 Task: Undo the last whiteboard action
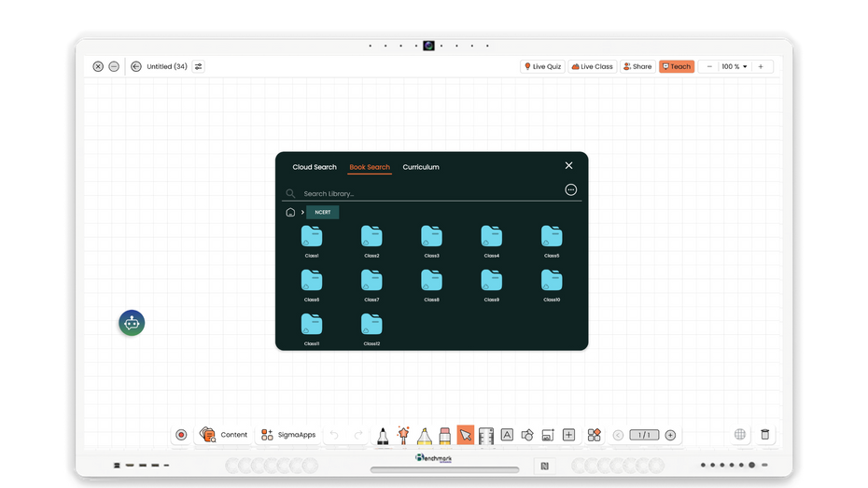[x=334, y=435]
